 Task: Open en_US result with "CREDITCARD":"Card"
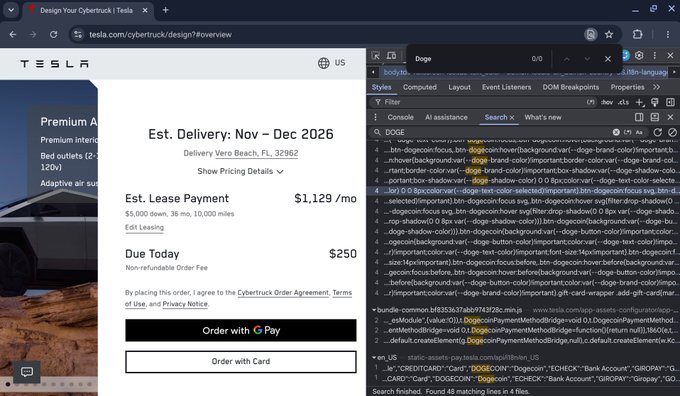(523, 368)
